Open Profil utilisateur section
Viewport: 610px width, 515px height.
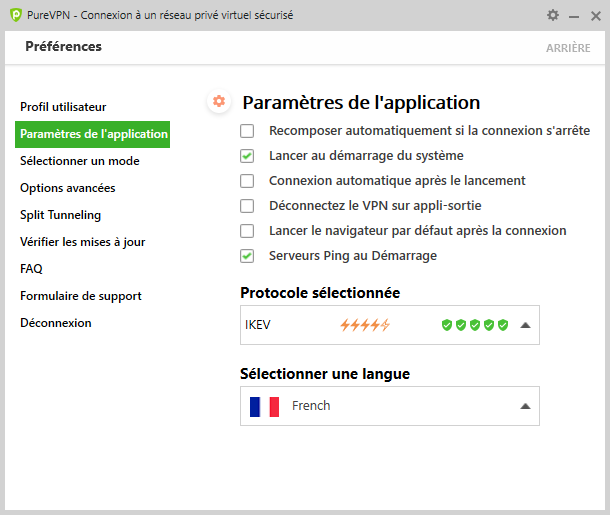pyautogui.click(x=63, y=107)
